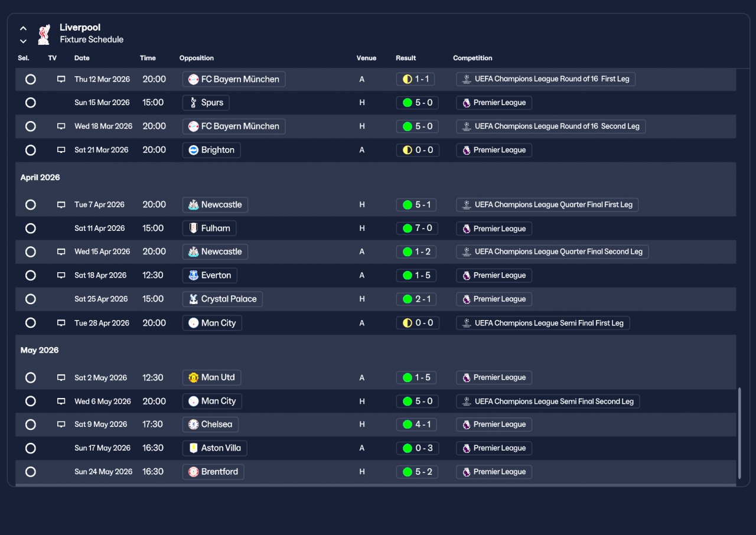Screen dimensions: 756x535
Task: Open Newcastle from the 7 Apr fixture
Action: 215,205
